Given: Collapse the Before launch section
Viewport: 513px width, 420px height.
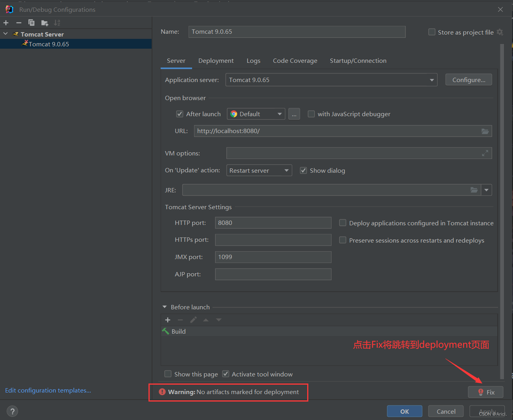Looking at the screenshot, I should click(x=165, y=307).
